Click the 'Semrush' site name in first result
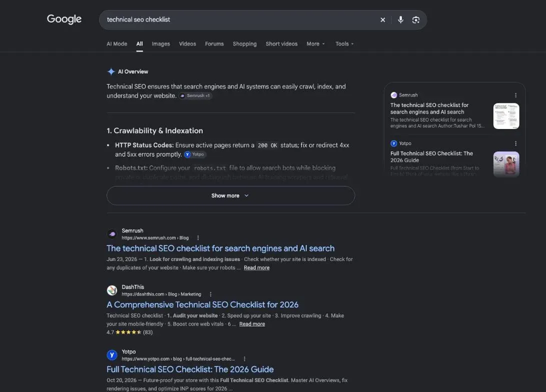This screenshot has height=392, width=546. (x=132, y=230)
